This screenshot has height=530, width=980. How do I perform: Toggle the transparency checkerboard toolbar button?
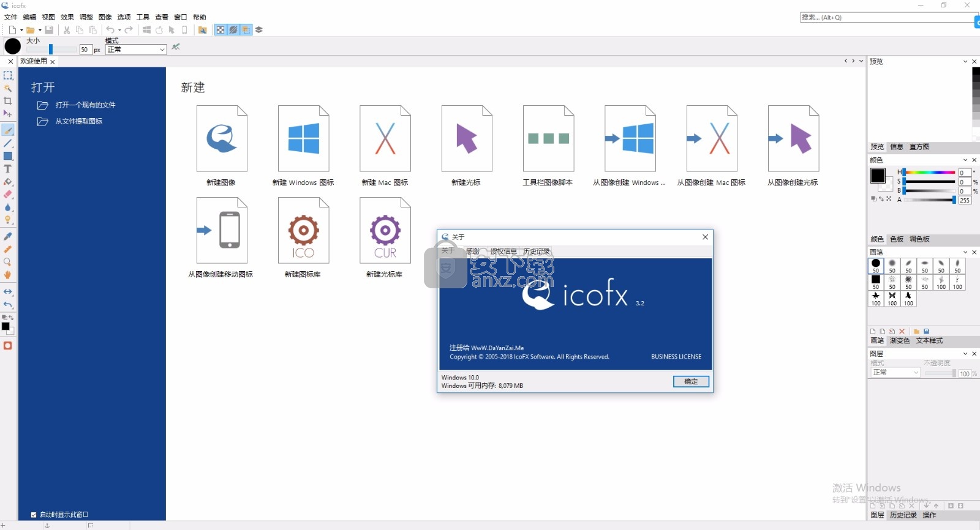click(221, 29)
